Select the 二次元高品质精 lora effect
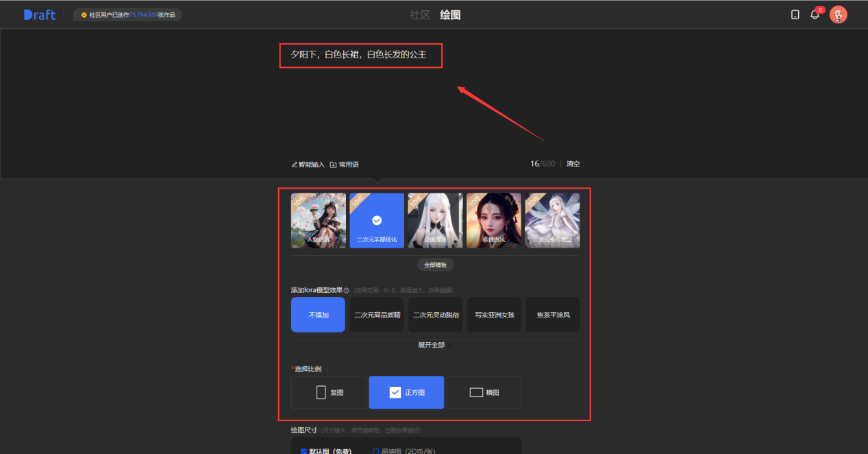Viewport: 868px width, 454px height. coord(377,315)
